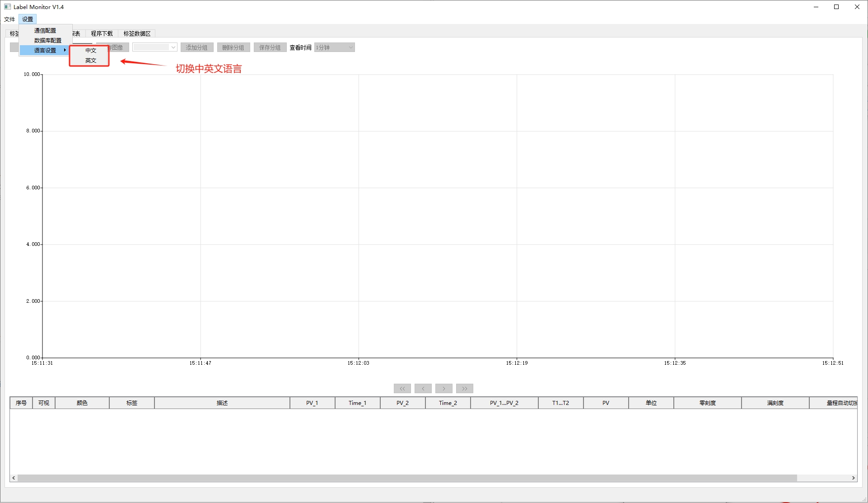Image resolution: width=868 pixels, height=503 pixels.
Task: Click the 删除分组 button
Action: pyautogui.click(x=233, y=47)
